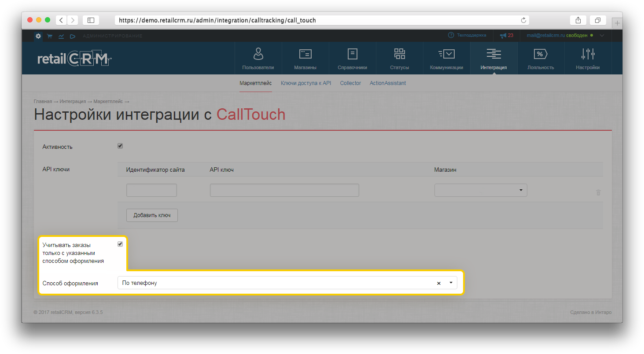The width and height of the screenshot is (644, 354).
Task: Click the megaphone notifications icon showing 23
Action: coord(504,36)
